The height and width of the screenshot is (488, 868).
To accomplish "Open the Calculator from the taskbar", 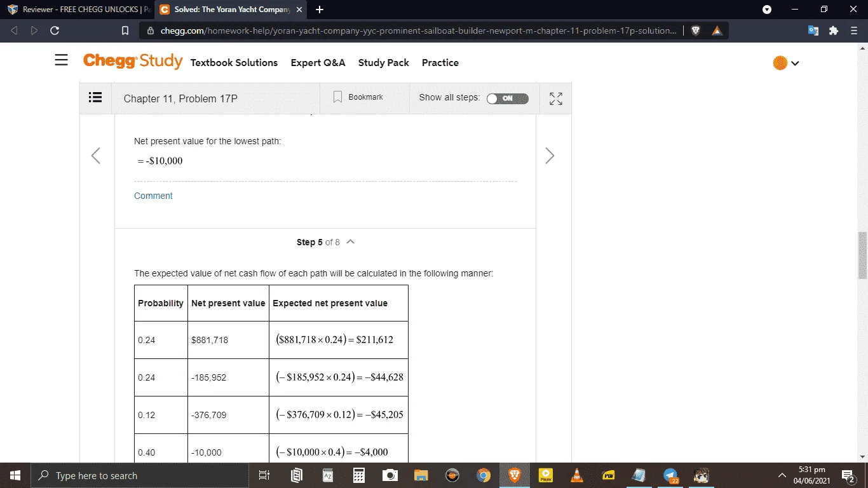I will 359,475.
